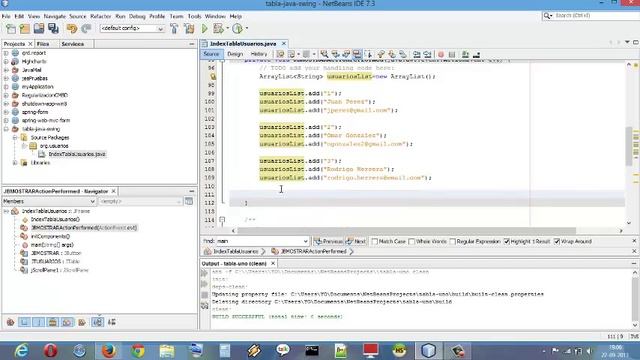
Task: Click the Previous find button
Action: click(329, 241)
